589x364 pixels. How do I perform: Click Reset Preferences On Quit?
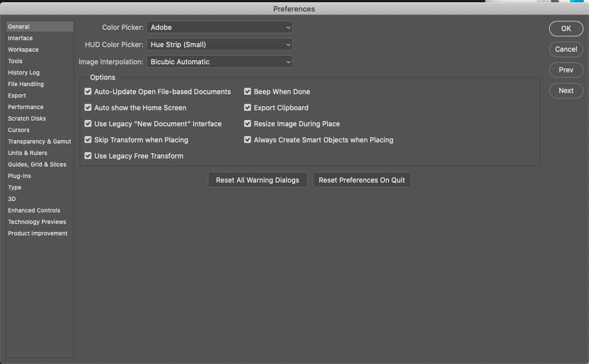click(x=362, y=180)
